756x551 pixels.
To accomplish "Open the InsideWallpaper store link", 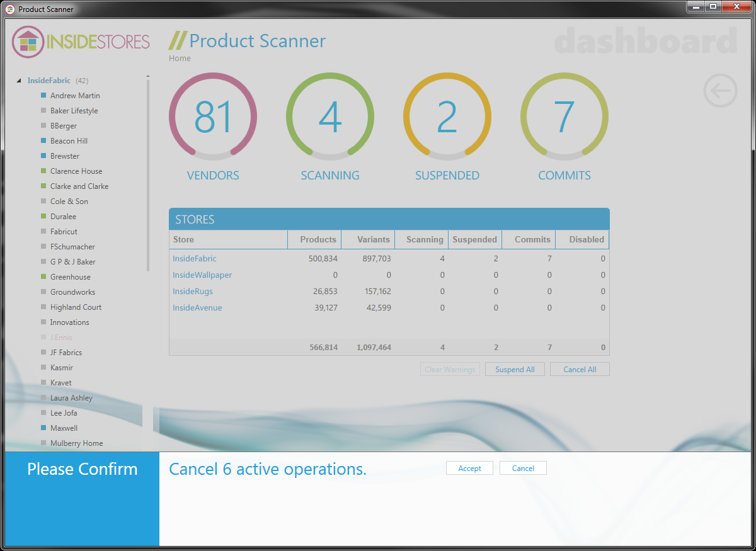I will coord(202,275).
